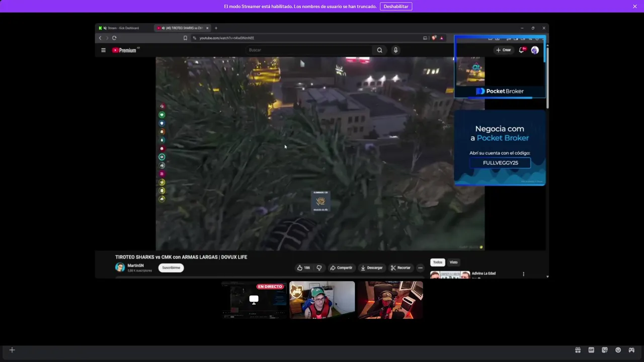Click the Compartir share button
This screenshot has height=362, width=644.
[x=341, y=268]
